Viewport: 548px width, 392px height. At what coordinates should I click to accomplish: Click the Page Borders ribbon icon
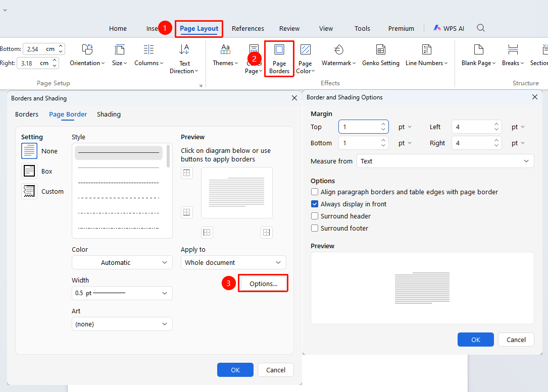(279, 59)
